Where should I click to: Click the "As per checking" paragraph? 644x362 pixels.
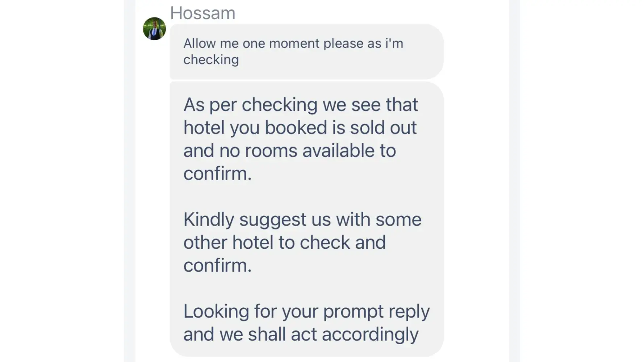coord(300,139)
